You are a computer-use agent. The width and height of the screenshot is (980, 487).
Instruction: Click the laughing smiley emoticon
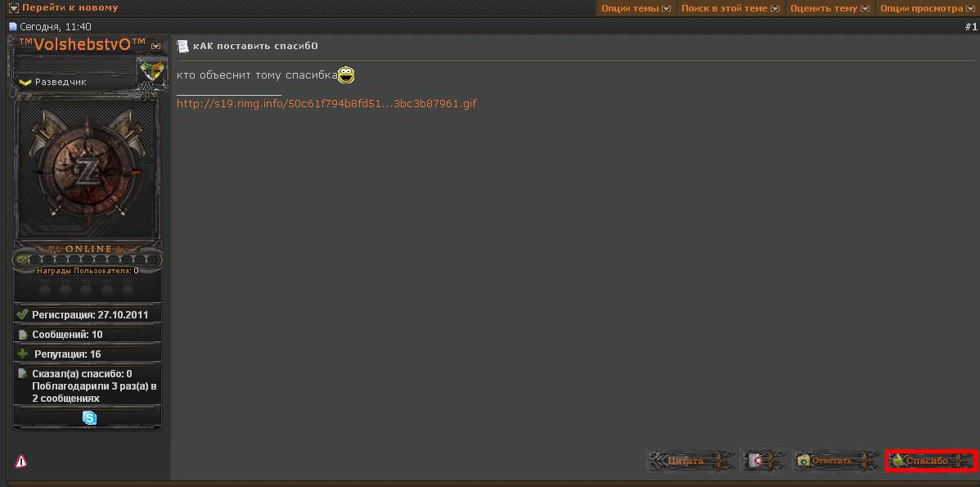[347, 74]
